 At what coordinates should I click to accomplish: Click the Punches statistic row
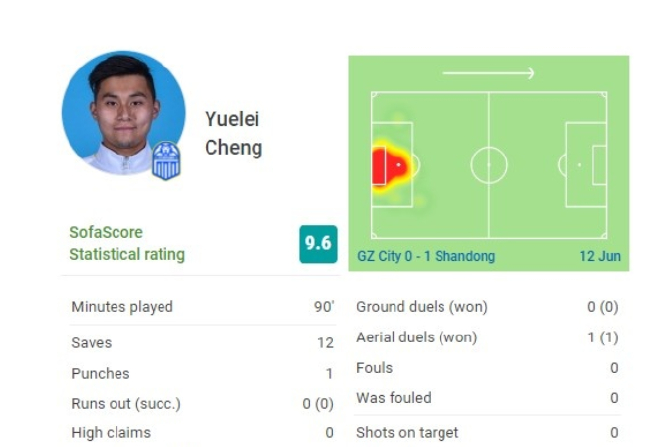pos(202,373)
